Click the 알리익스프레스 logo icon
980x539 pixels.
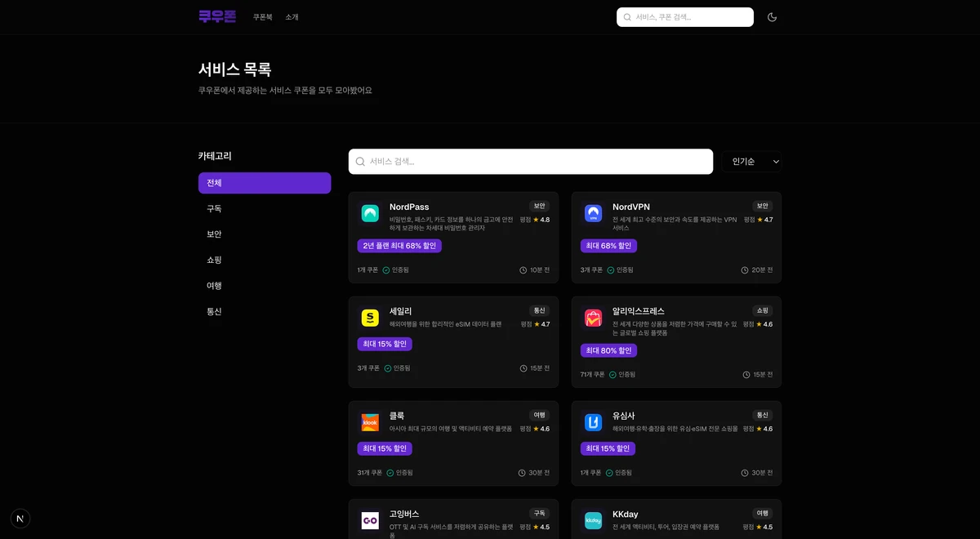(x=593, y=318)
